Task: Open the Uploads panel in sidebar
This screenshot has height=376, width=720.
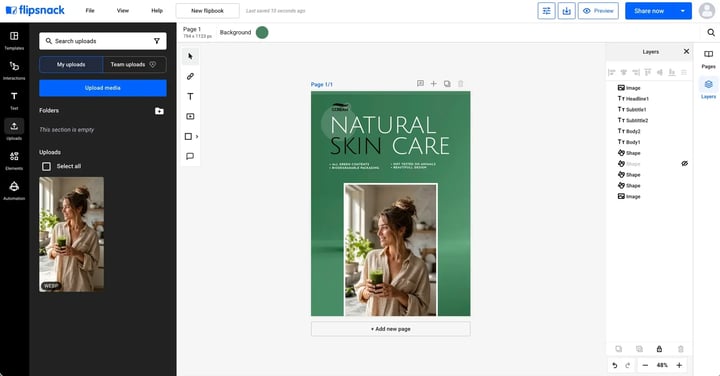Action: pyautogui.click(x=14, y=130)
